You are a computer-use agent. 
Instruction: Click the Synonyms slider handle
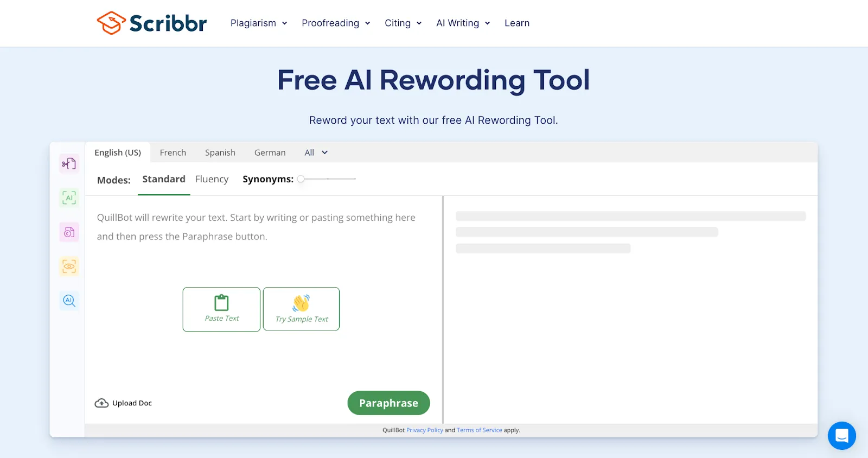301,179
